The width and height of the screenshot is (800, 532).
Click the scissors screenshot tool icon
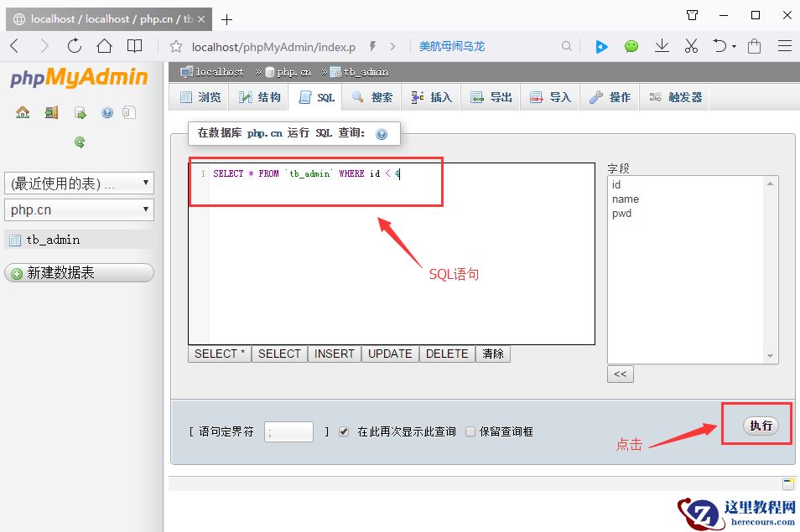[691, 46]
